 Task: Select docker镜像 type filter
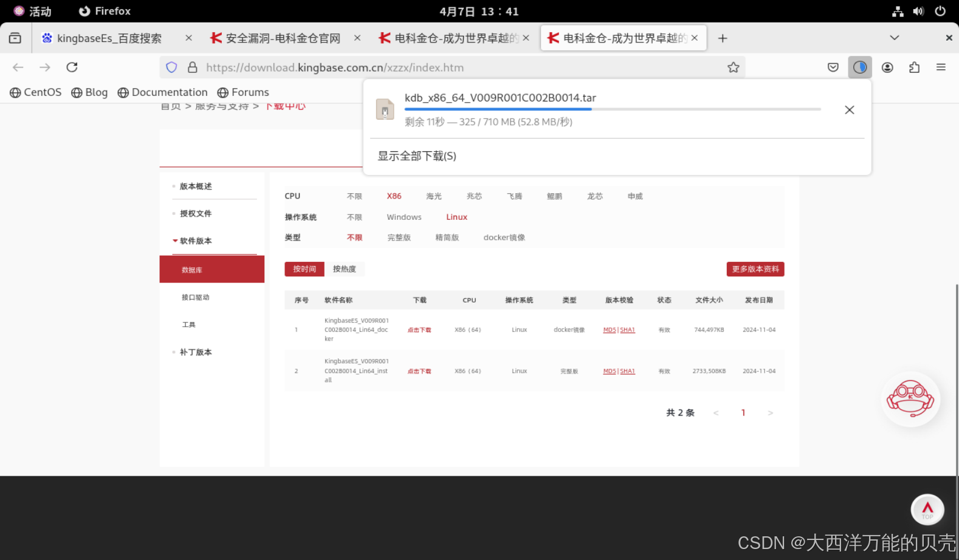[x=504, y=237]
